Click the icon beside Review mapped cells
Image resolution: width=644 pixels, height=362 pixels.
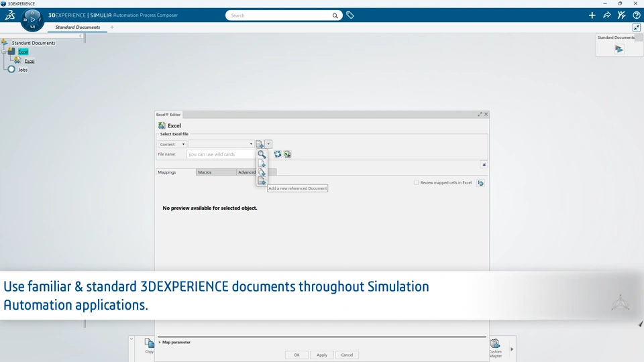[x=480, y=183]
